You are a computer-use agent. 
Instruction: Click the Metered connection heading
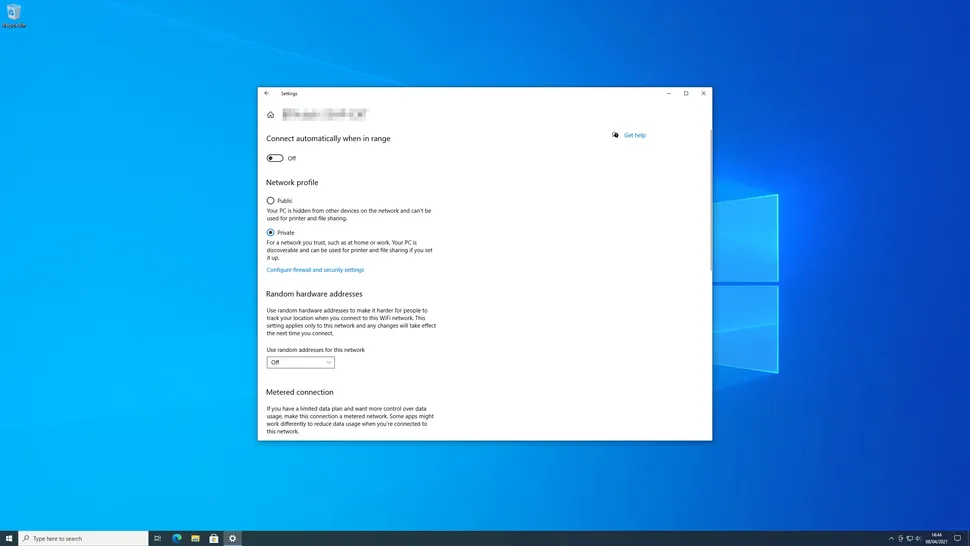click(299, 392)
